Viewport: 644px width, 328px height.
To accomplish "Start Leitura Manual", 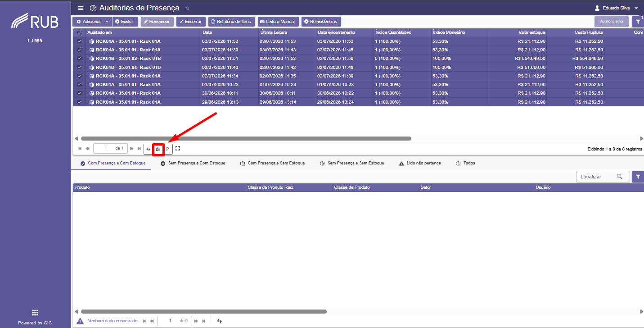I will [278, 21].
